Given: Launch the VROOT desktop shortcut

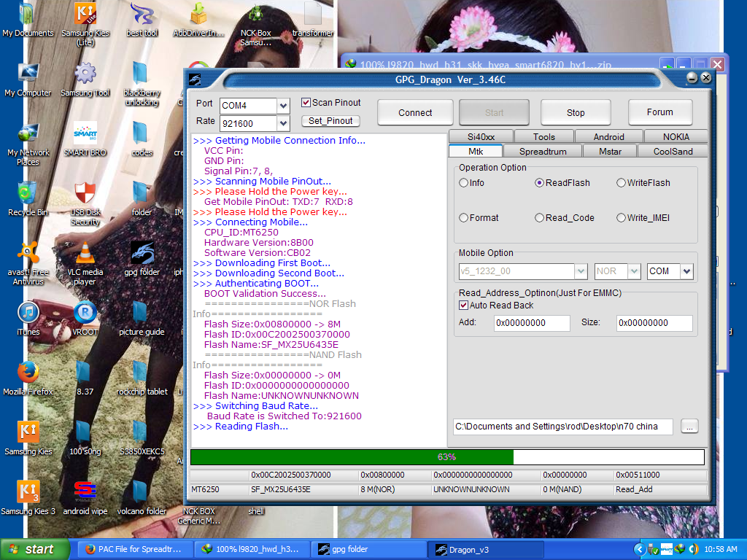Looking at the screenshot, I should (x=85, y=313).
